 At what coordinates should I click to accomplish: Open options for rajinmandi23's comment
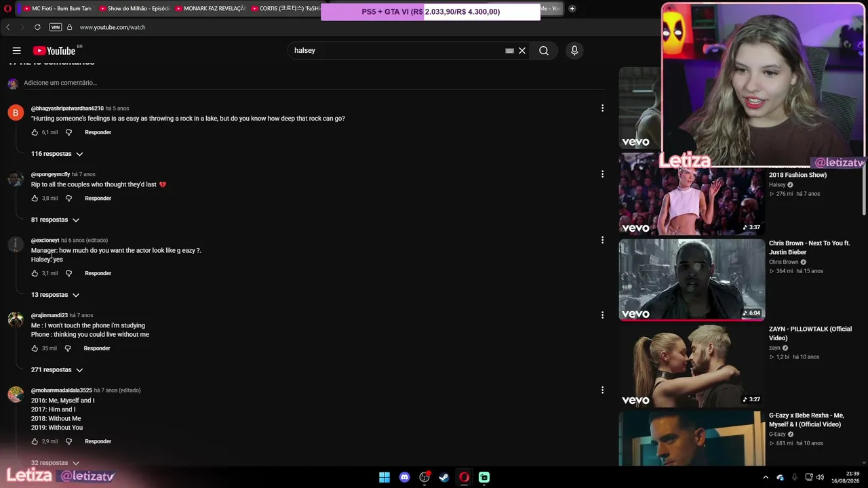pyautogui.click(x=602, y=315)
